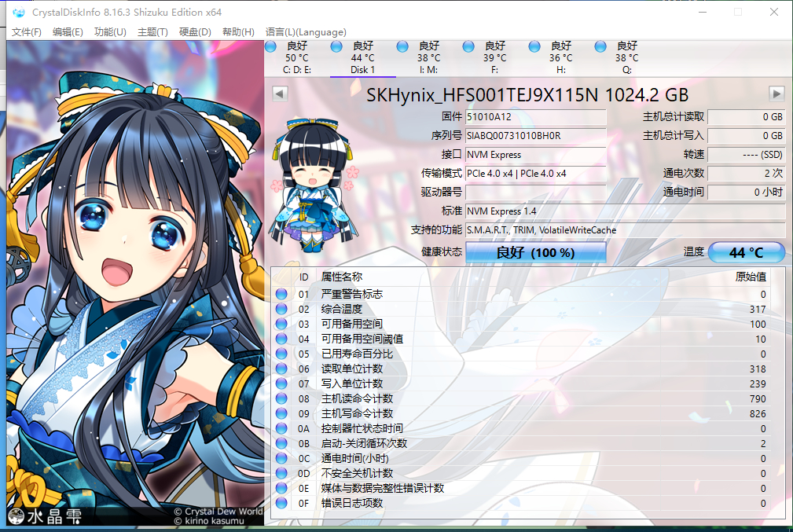Show previous disk with left arrow
The image size is (793, 532).
tap(280, 94)
